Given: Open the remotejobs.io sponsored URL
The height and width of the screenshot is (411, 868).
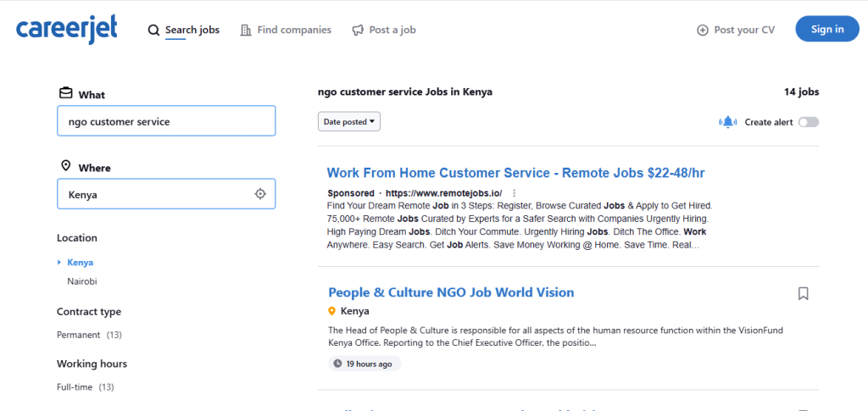Looking at the screenshot, I should click(443, 193).
